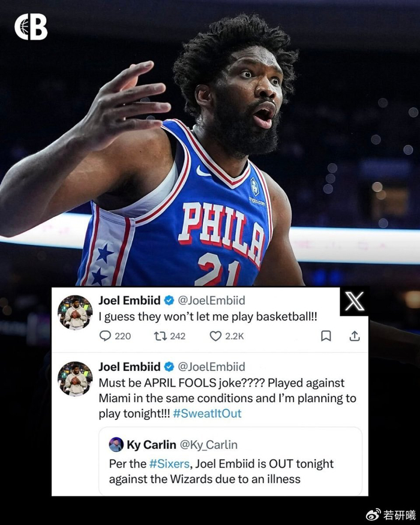The image size is (420, 525).
Task: Bookmark the first Embiid tweet
Action: point(326,336)
